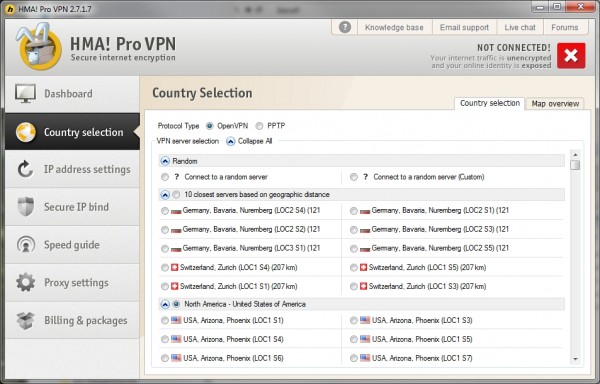The image size is (600, 384).
Task: Open the Billing & packages box icon
Action: (x=25, y=320)
